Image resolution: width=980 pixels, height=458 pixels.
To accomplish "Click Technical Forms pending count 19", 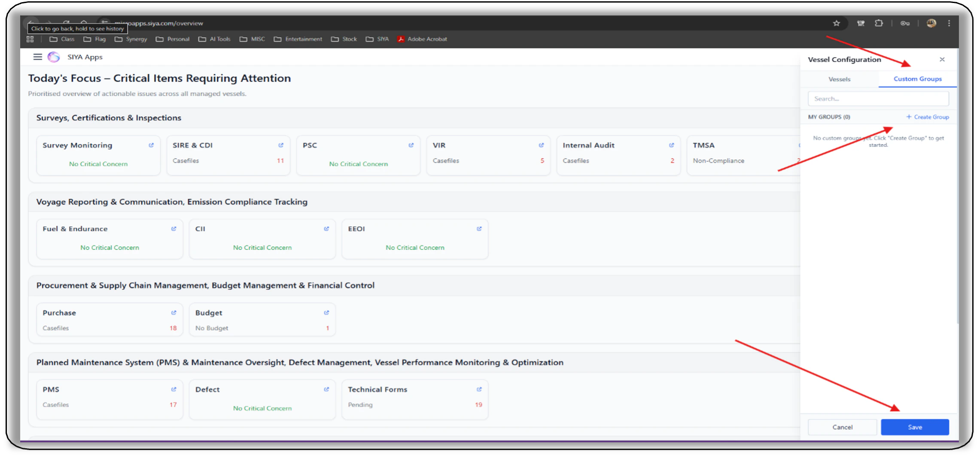I will coord(478,405).
